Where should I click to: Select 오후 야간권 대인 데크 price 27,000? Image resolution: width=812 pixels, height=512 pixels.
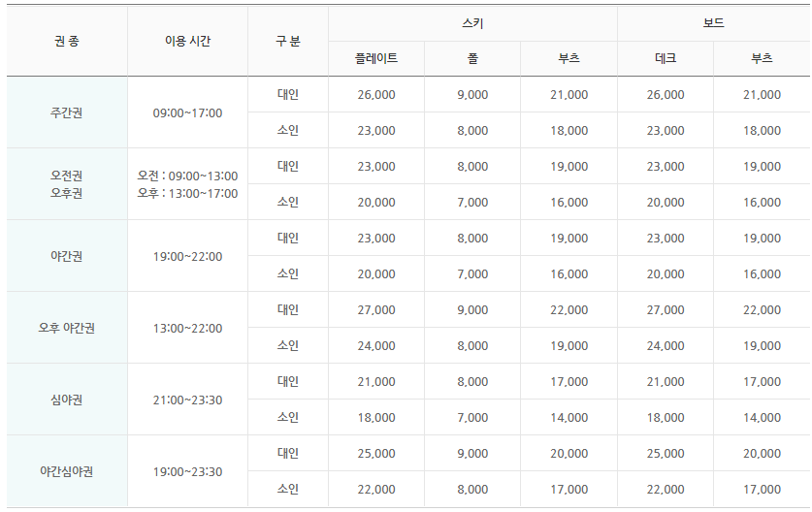point(666,309)
